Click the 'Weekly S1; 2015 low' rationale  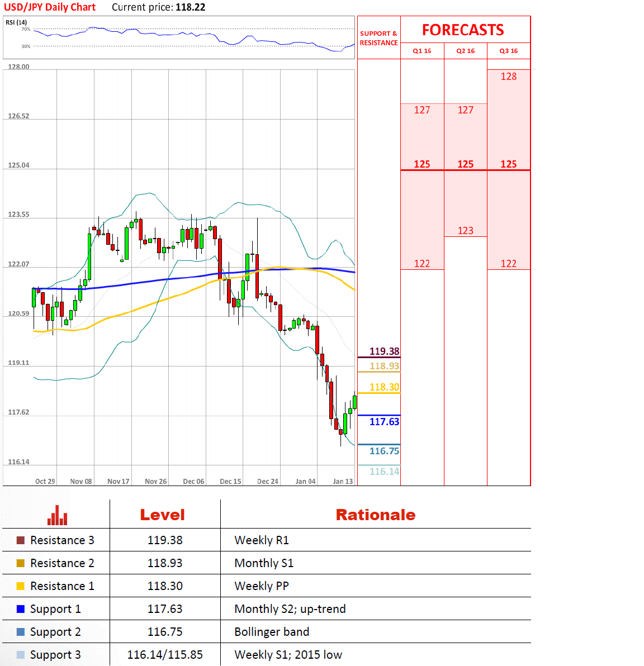pyautogui.click(x=288, y=655)
